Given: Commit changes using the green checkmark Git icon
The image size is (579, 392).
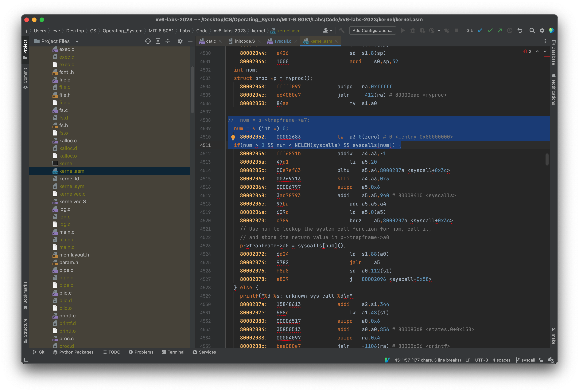Looking at the screenshot, I should coord(490,30).
